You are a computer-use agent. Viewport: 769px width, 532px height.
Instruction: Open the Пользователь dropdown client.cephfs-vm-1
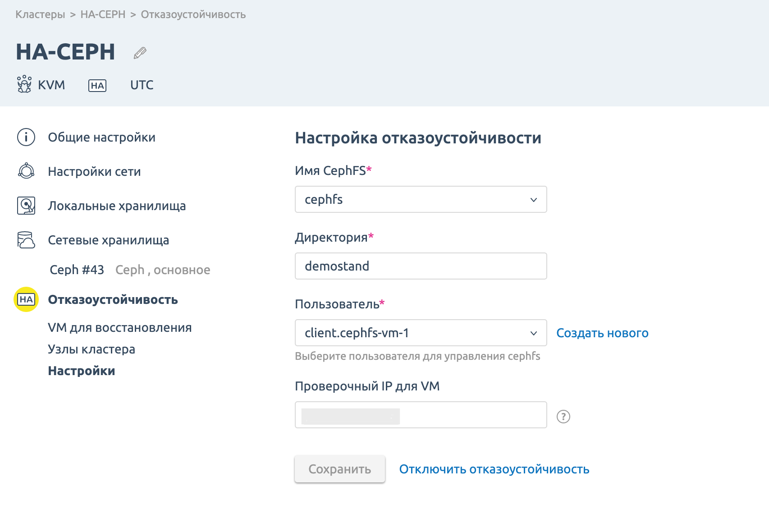pyautogui.click(x=421, y=333)
